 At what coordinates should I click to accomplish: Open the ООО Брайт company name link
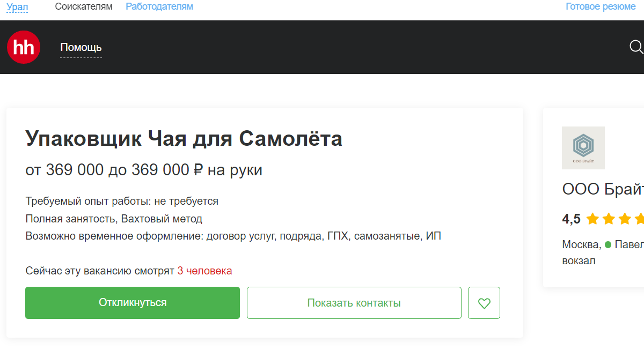tap(603, 189)
